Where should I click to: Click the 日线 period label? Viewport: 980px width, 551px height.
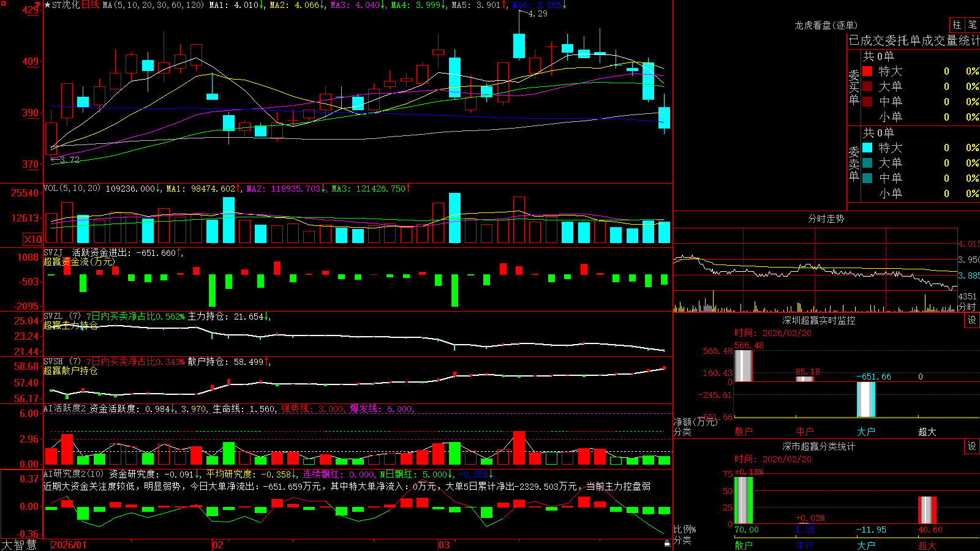point(90,5)
